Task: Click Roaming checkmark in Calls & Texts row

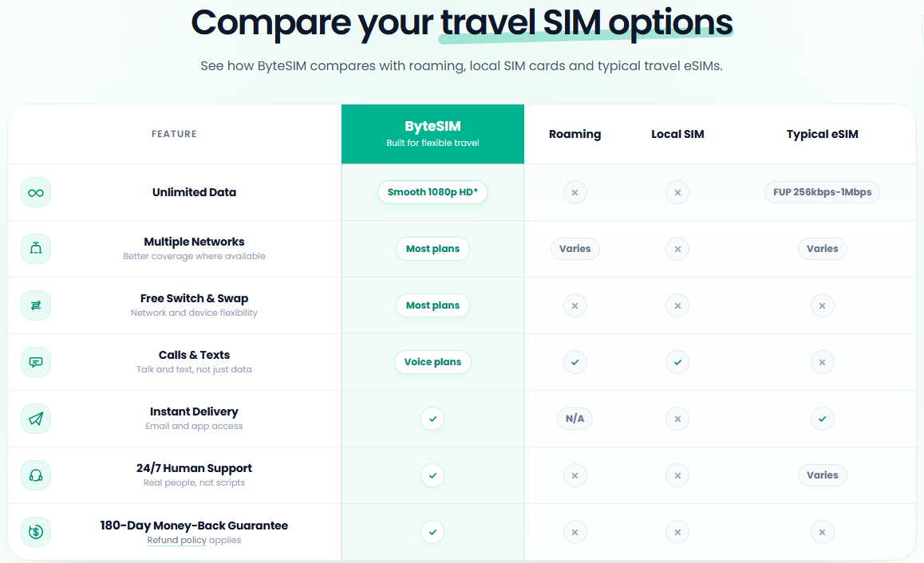Action: click(575, 362)
